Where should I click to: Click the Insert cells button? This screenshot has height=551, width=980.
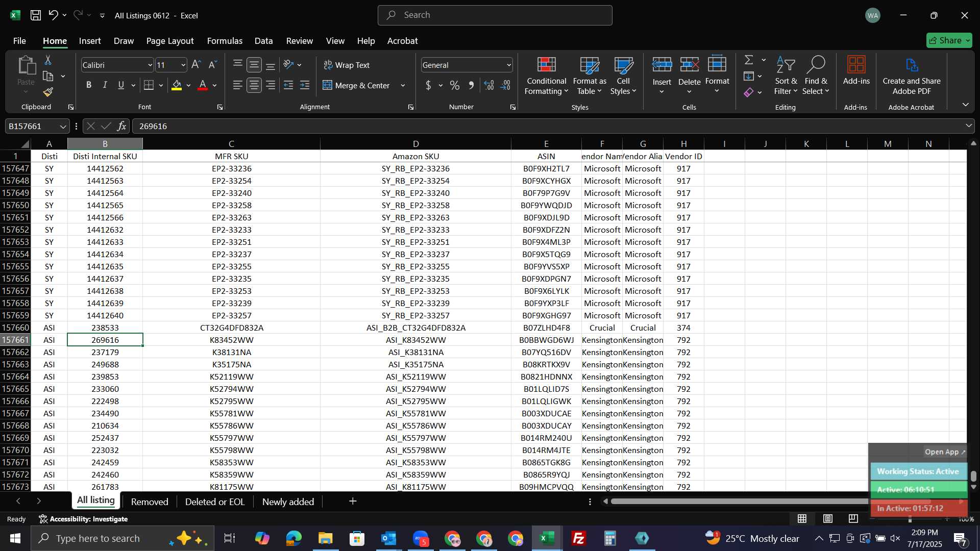[661, 75]
